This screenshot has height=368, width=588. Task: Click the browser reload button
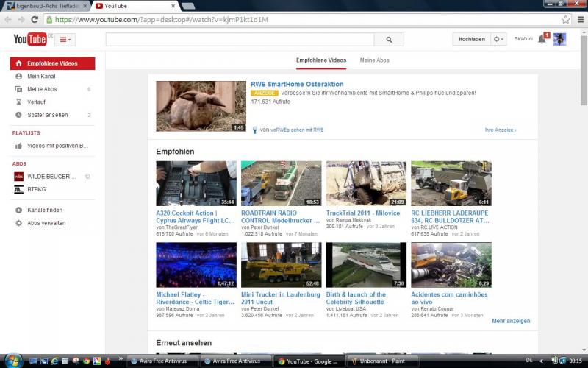35,20
